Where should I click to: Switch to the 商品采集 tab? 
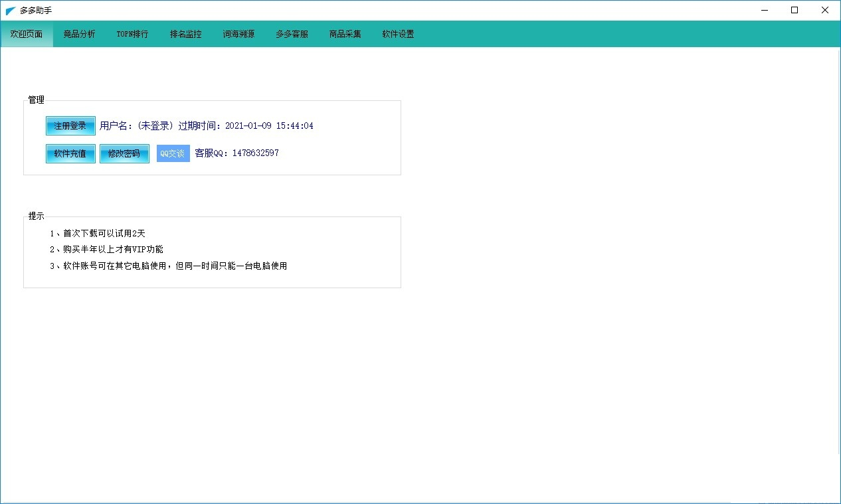point(345,34)
